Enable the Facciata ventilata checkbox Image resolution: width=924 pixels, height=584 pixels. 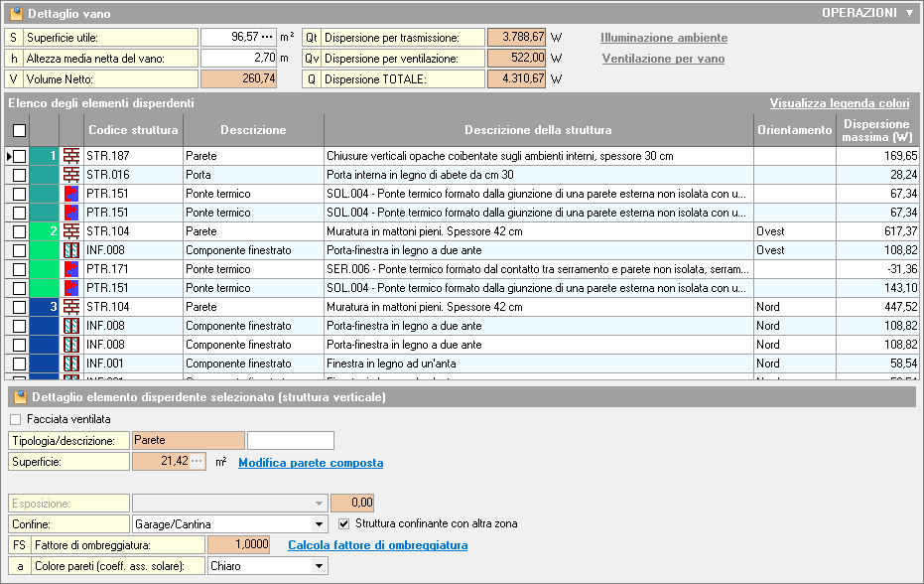click(15, 419)
